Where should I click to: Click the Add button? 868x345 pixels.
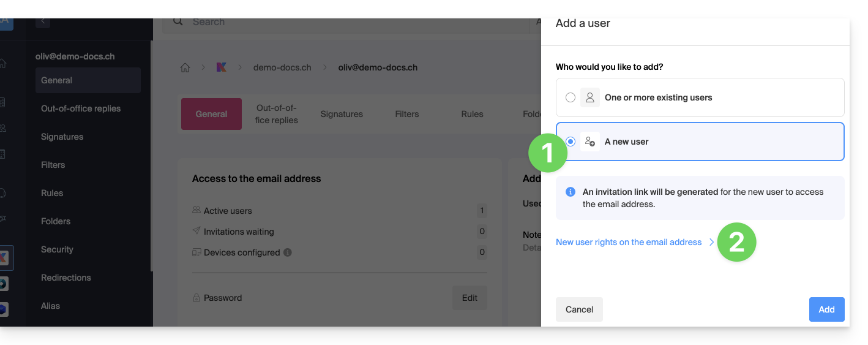pos(826,309)
